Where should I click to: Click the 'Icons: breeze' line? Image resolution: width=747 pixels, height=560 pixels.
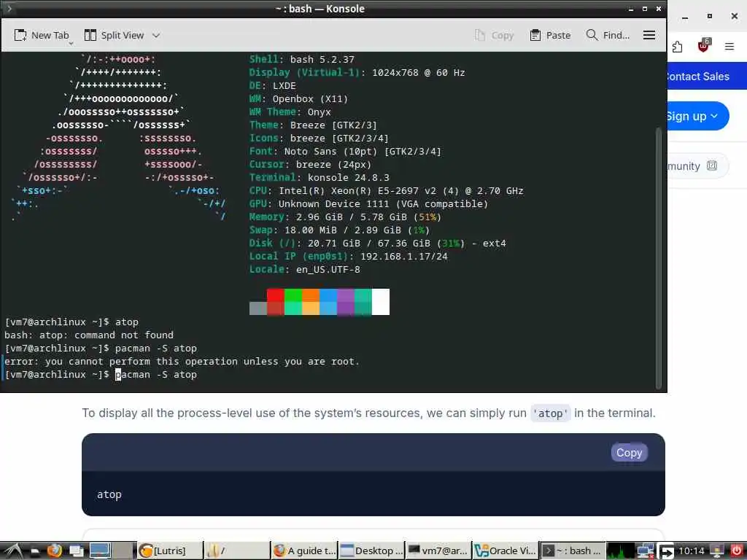point(319,138)
